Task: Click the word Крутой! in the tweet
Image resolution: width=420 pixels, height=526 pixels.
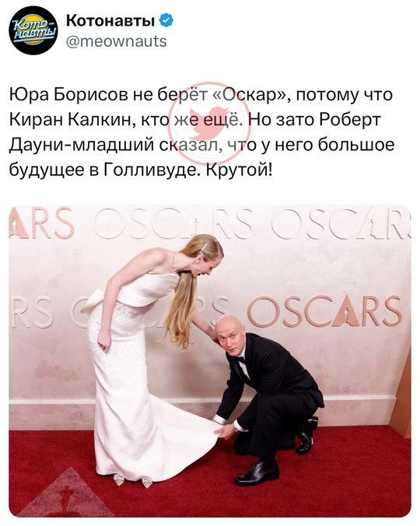Action: [x=239, y=170]
